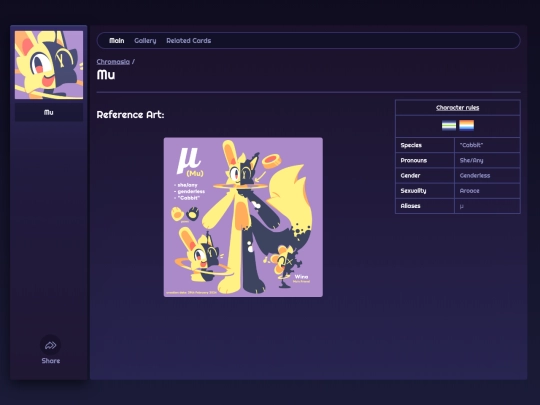The image size is (540, 405).
Task: Click the Aliases row label
Action: click(410, 206)
